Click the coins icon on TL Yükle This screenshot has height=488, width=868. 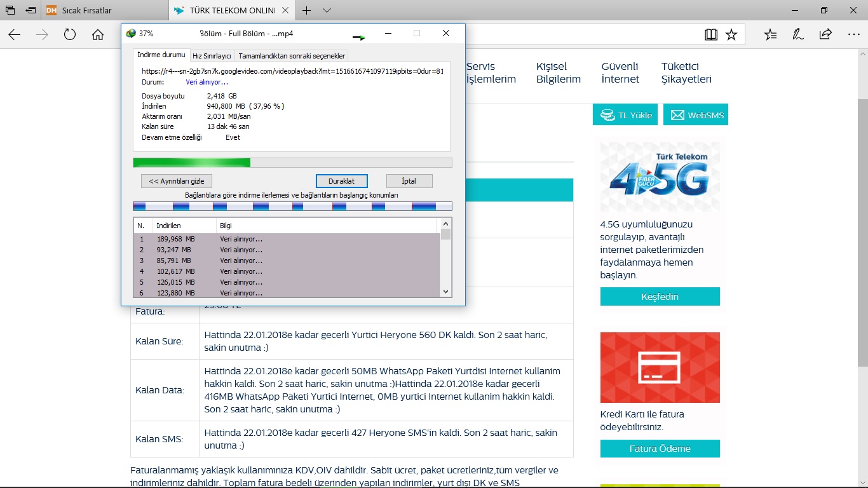click(607, 115)
